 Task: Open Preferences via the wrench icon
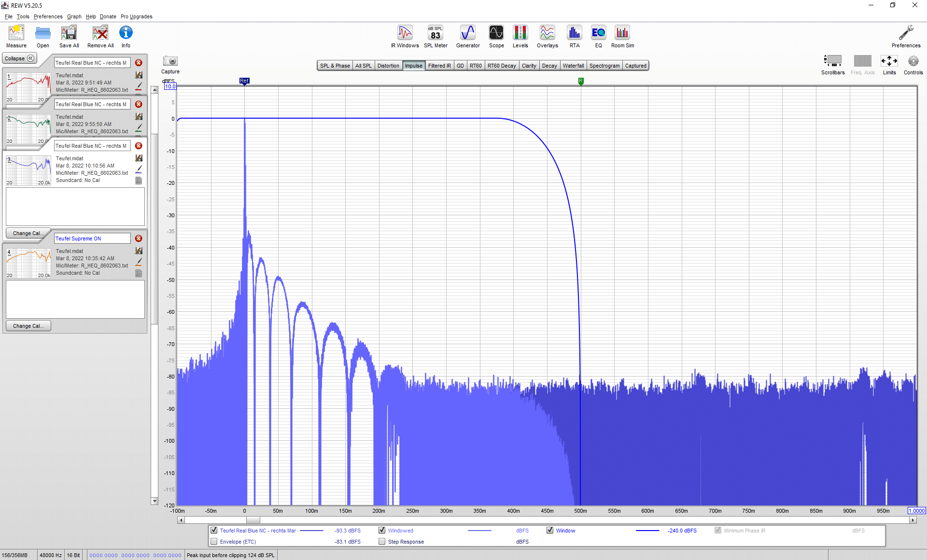906,36
